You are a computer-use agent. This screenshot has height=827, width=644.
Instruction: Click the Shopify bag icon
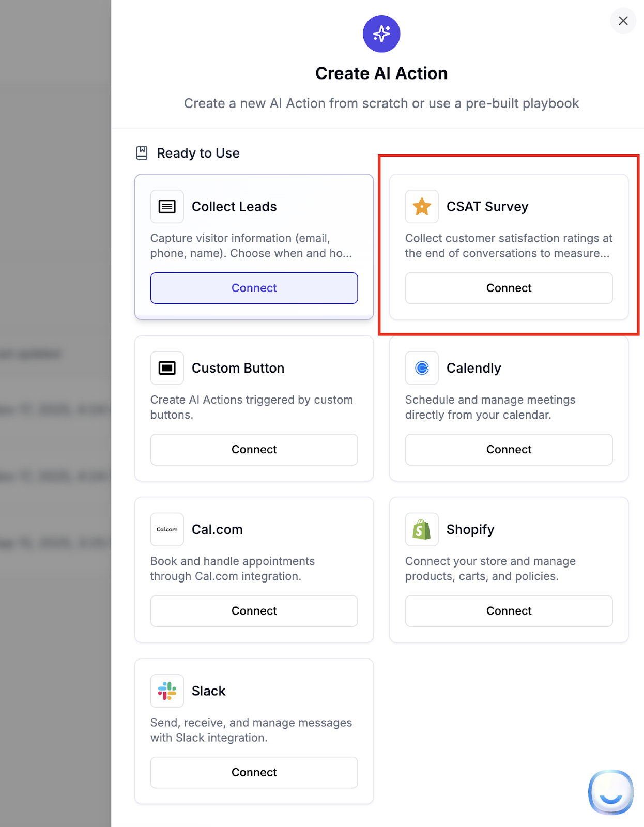pyautogui.click(x=422, y=529)
